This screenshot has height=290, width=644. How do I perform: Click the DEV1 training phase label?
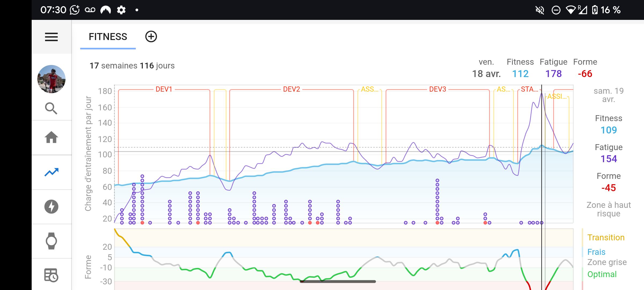tap(164, 89)
